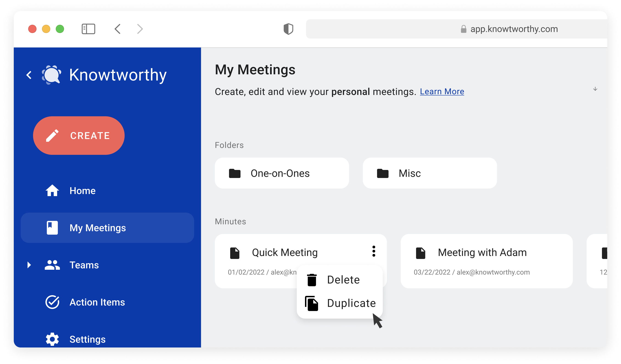The height and width of the screenshot is (364, 621).
Task: Click the Minutes section label
Action: point(230,221)
